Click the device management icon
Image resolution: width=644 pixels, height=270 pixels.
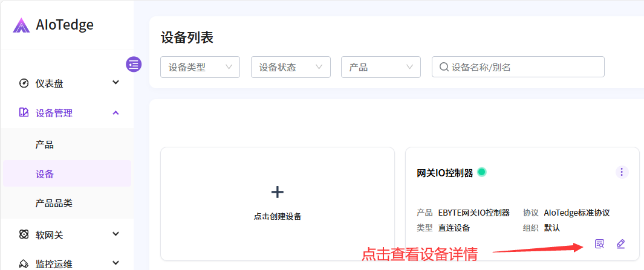point(24,113)
